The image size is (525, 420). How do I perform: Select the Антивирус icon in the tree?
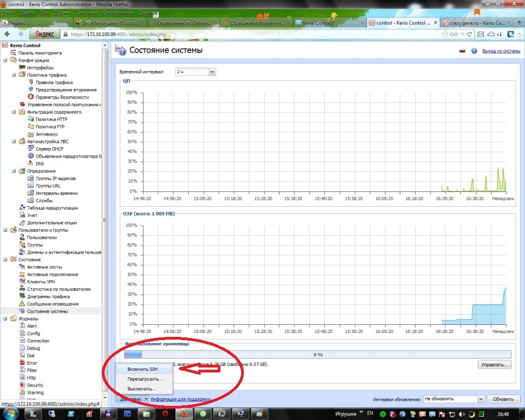point(31,134)
